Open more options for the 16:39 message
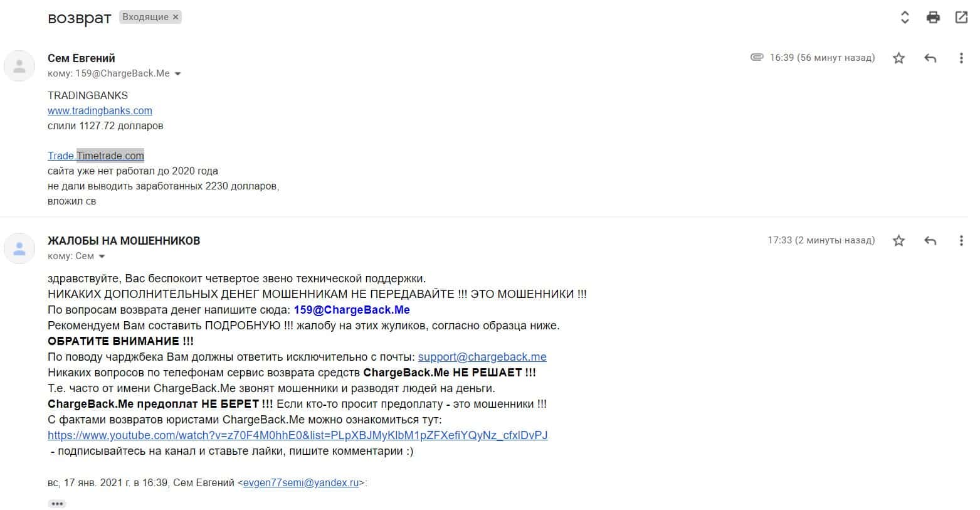980x510 pixels. point(961,58)
